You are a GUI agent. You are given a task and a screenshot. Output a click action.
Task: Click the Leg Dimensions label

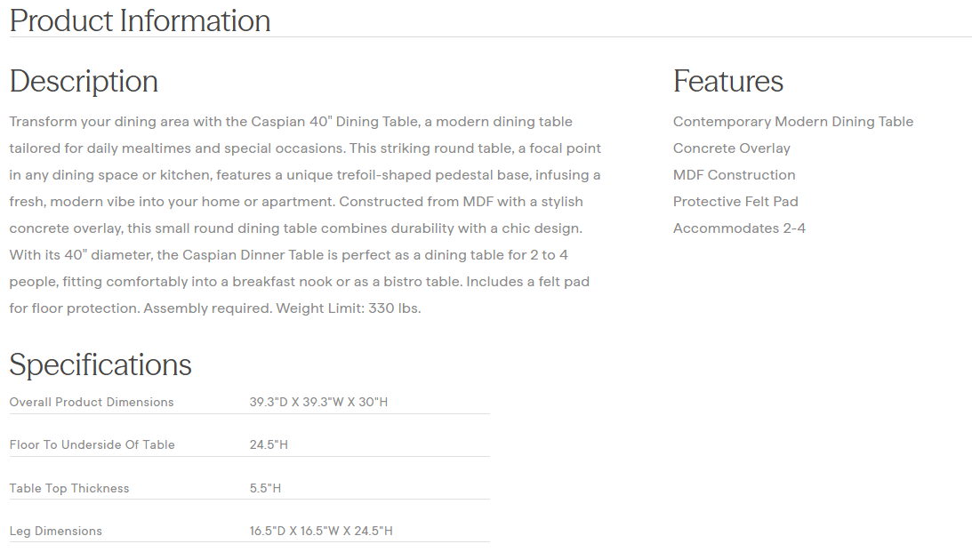[x=55, y=531]
